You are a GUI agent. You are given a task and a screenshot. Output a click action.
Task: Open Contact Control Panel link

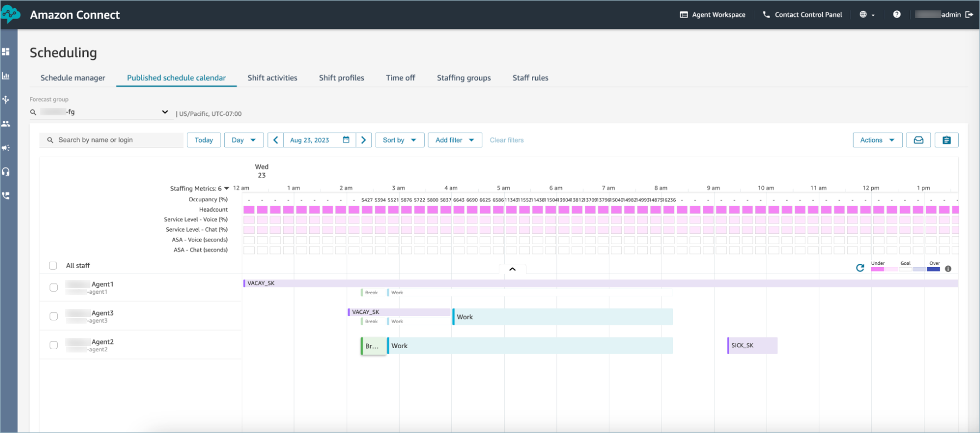coord(803,15)
